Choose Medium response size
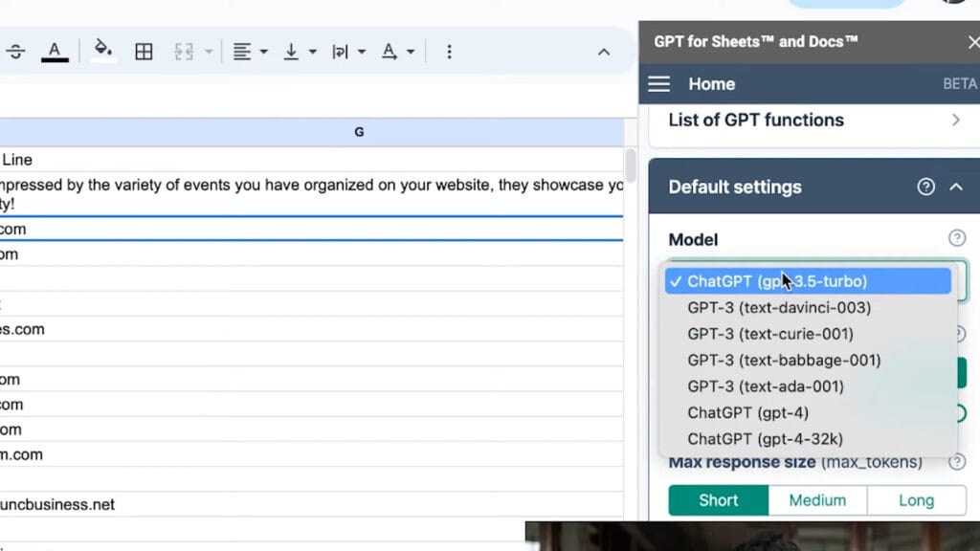Image resolution: width=980 pixels, height=551 pixels. point(817,500)
